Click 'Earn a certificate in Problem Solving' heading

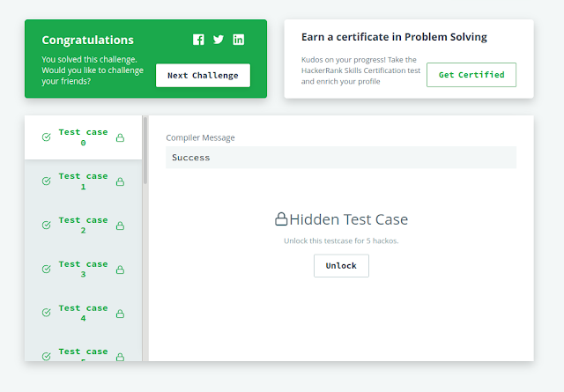394,37
